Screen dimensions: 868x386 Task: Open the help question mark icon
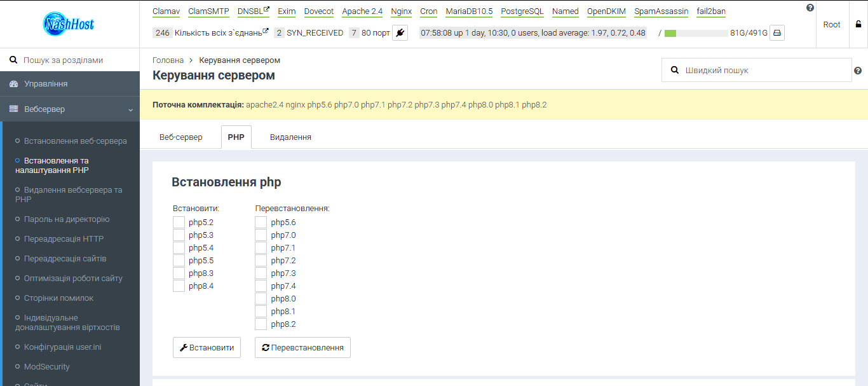coord(810,7)
